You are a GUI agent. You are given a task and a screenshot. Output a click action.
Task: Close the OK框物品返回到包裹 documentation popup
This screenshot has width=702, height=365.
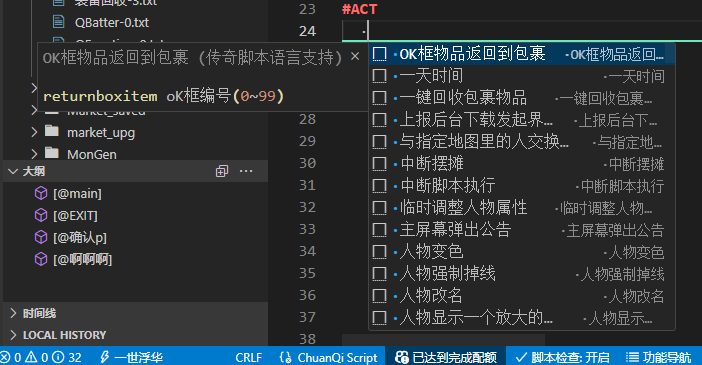click(355, 56)
